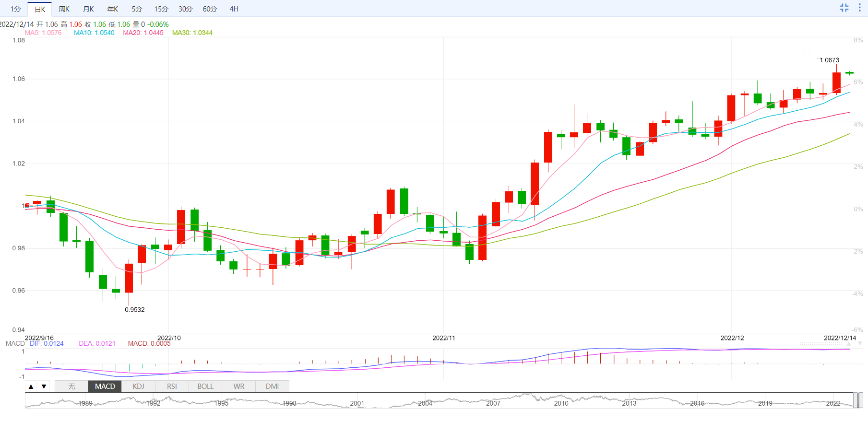Select the 日K daily candlestick tab
This screenshot has width=868, height=421.
[x=40, y=9]
